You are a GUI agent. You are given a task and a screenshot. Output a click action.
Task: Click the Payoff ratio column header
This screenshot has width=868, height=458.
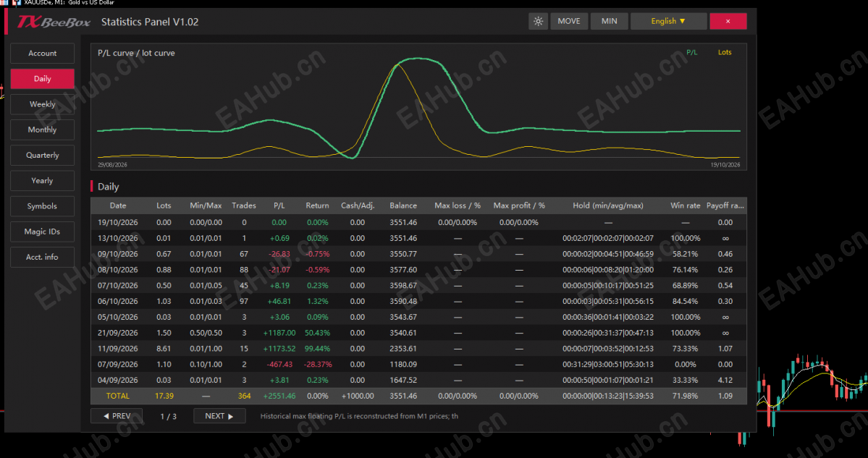coord(725,205)
